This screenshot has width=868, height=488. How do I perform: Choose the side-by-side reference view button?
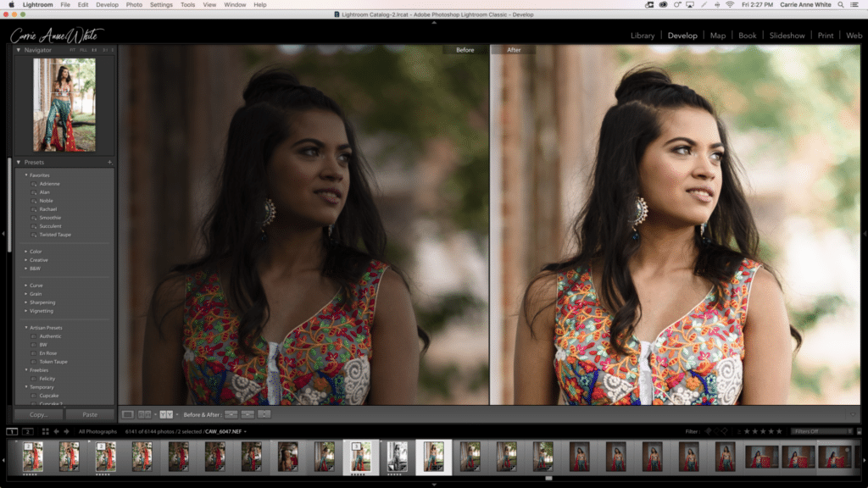click(144, 414)
